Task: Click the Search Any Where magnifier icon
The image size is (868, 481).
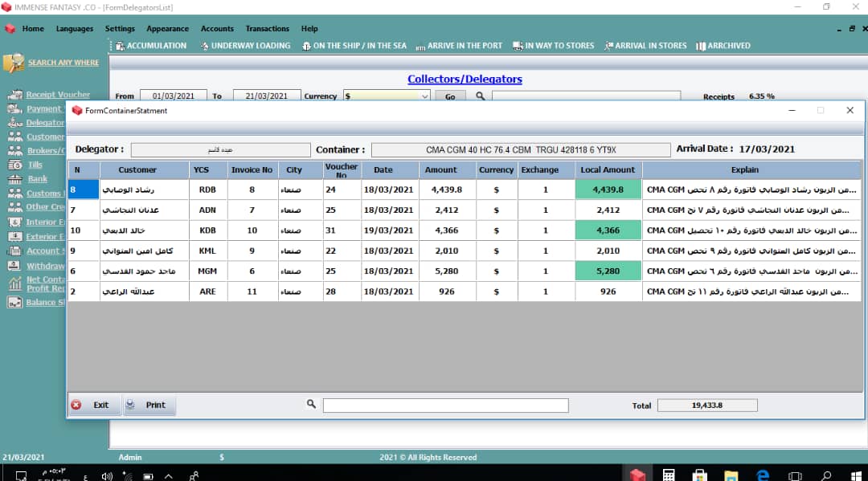Action: click(14, 63)
